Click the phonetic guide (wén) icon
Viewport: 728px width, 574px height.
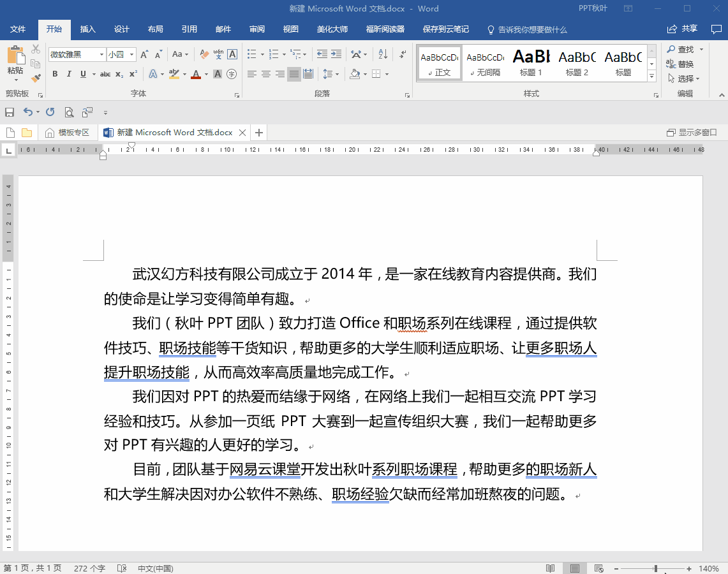click(x=218, y=54)
